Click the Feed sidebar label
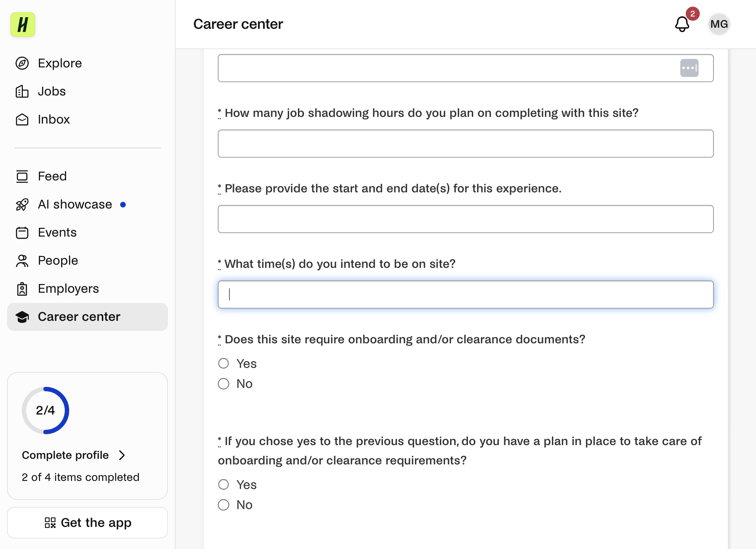The height and width of the screenshot is (549, 756). tap(52, 176)
